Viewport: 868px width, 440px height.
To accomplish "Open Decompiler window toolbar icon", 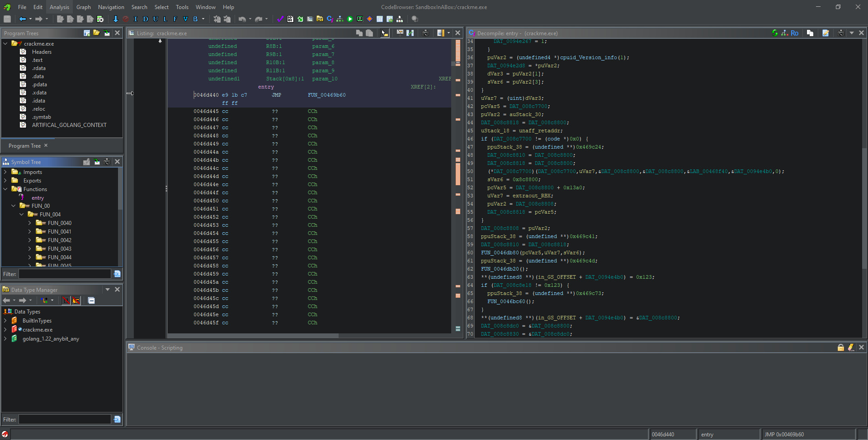I will click(x=330, y=19).
